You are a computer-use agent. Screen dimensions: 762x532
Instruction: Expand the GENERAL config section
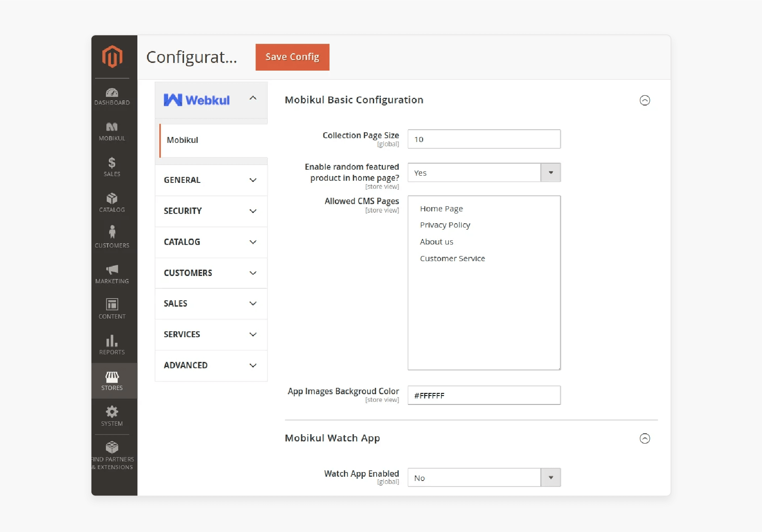211,180
